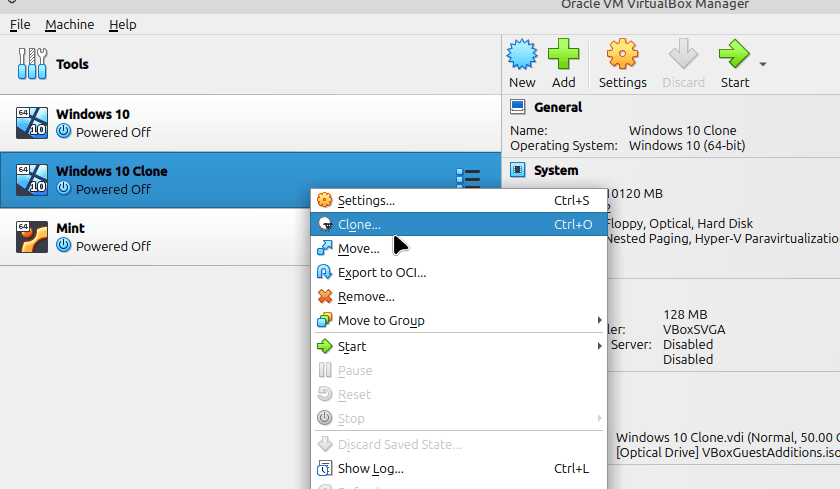
Task: Click the green Add machine icon
Action: pyautogui.click(x=564, y=54)
